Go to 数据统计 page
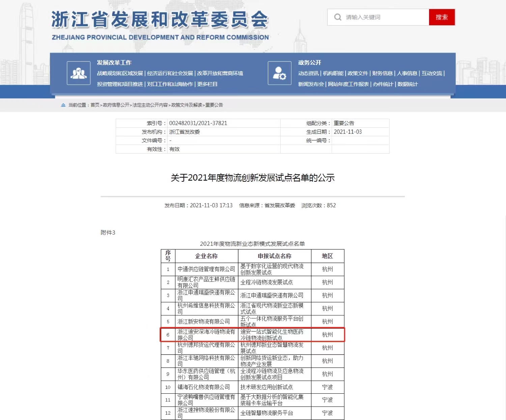The width and height of the screenshot is (506, 420). [407, 84]
